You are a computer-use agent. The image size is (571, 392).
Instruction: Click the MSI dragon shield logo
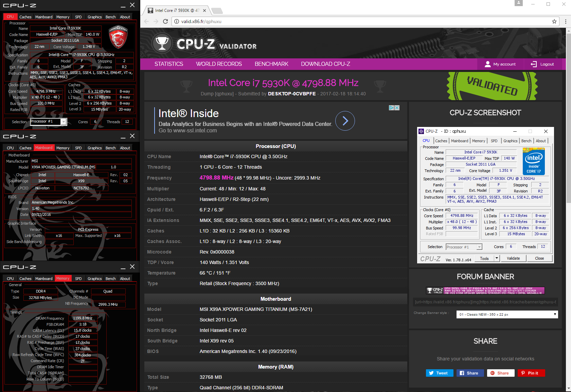(x=118, y=37)
